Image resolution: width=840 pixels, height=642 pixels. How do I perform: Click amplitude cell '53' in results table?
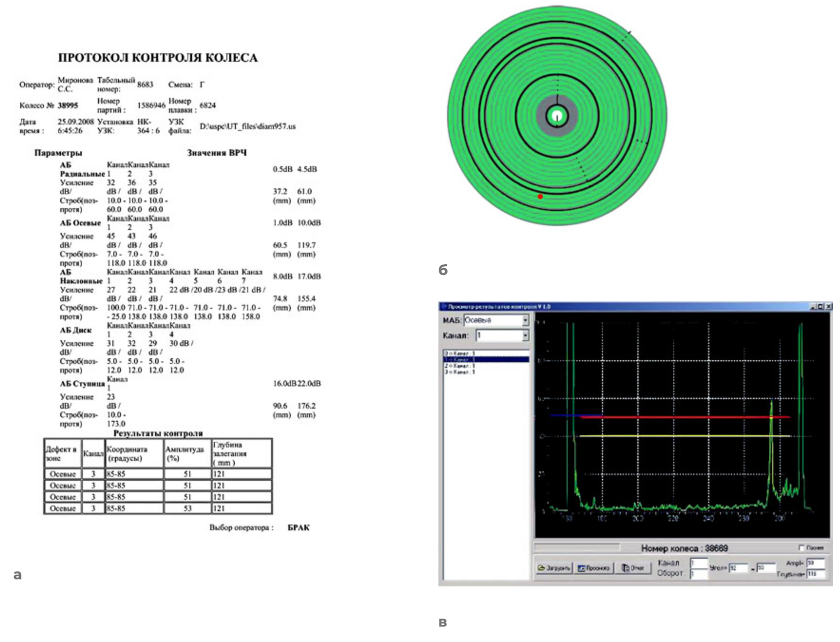point(187,508)
